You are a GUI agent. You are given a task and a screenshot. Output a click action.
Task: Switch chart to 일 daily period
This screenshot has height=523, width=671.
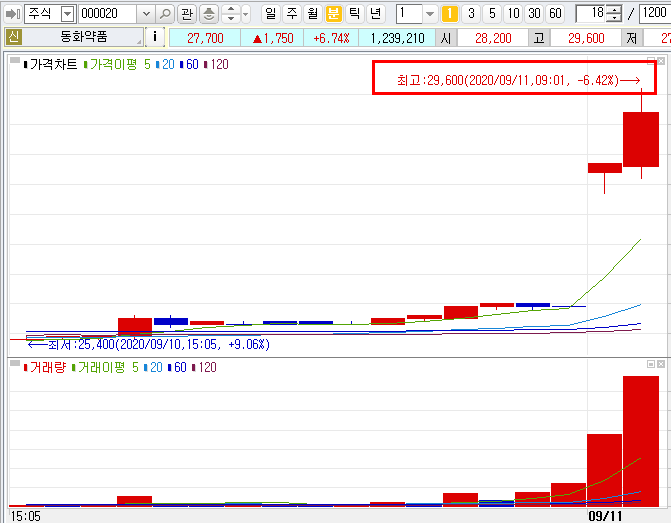click(270, 14)
